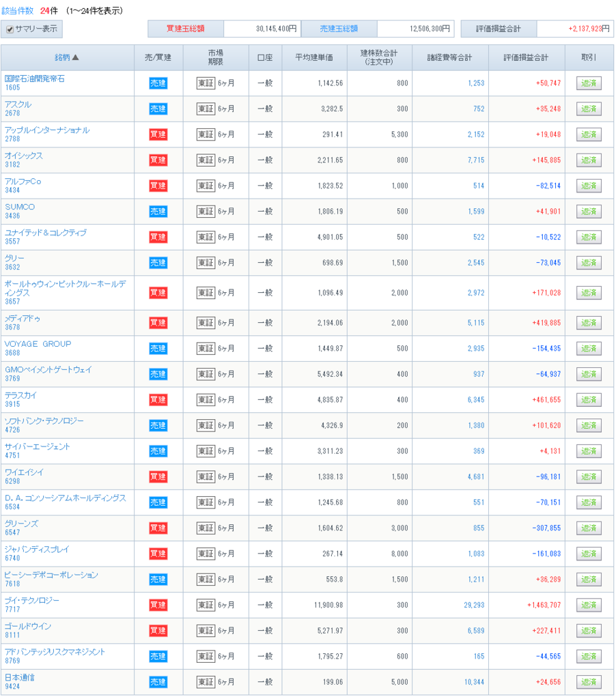Click 返済 for オイシックス
Viewport: 616px width, 699px height.
coord(589,160)
